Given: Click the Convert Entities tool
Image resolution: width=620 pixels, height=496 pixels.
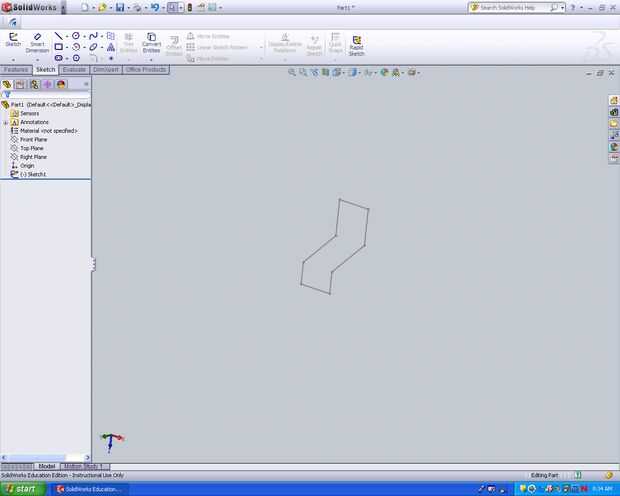Looking at the screenshot, I should (x=151, y=43).
